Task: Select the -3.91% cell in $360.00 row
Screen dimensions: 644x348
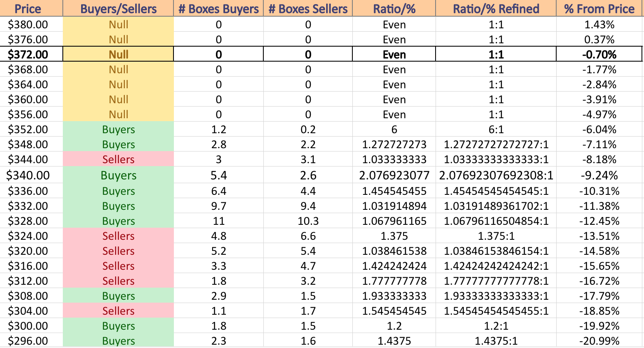Action: pyautogui.click(x=599, y=99)
